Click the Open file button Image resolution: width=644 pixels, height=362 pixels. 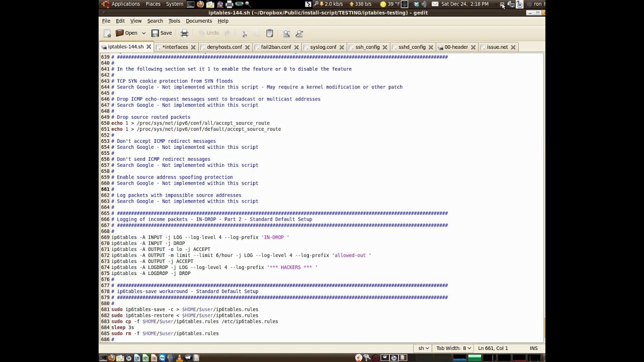tap(126, 33)
